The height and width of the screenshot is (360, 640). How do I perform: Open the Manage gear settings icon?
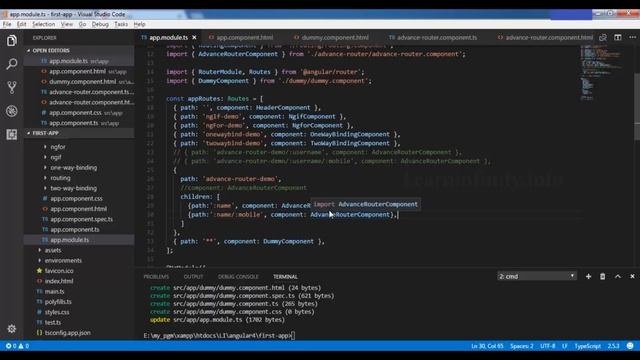click(12, 329)
